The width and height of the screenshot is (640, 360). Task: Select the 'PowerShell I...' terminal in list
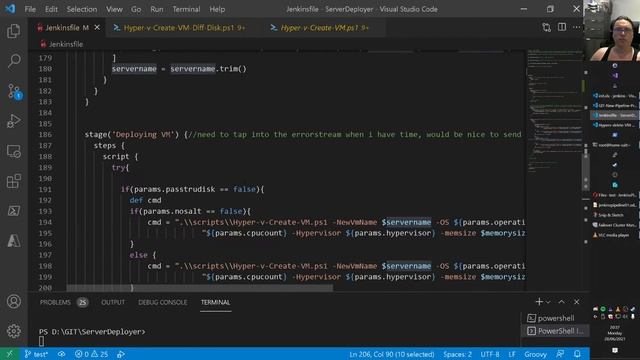click(x=555, y=331)
